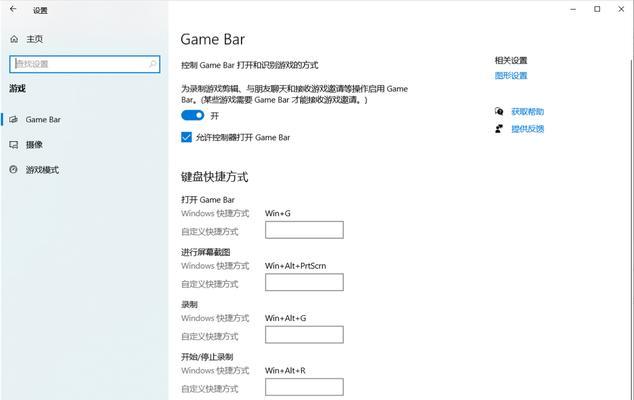This screenshot has width=634, height=400.
Task: Switch to the 游戏模式 section
Action: (x=42, y=170)
